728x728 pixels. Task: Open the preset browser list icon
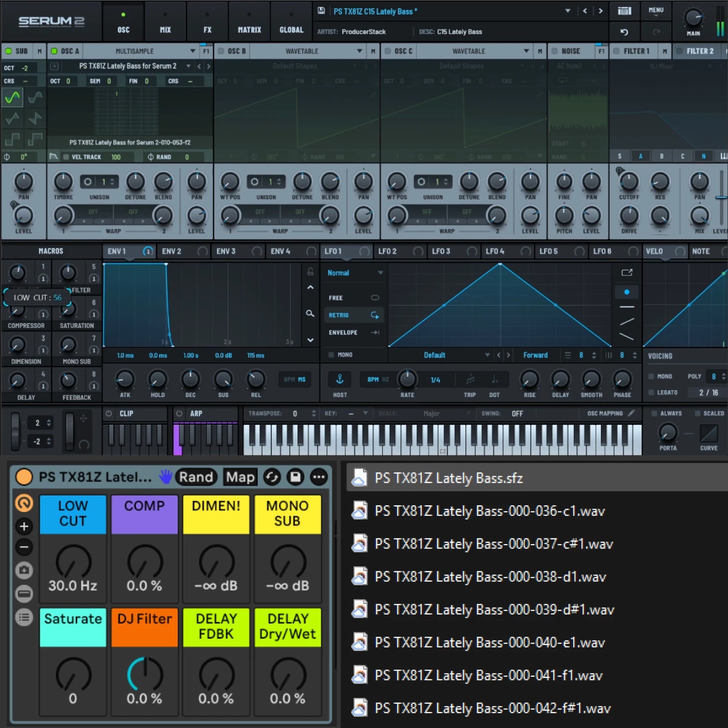tap(624, 11)
